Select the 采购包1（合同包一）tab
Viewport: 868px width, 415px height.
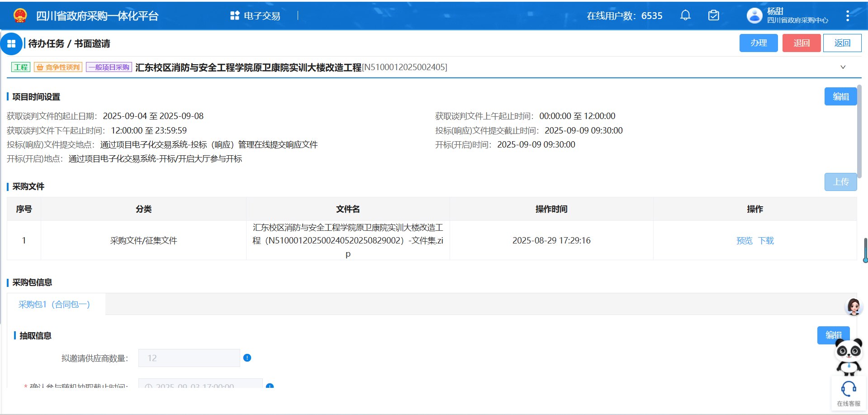pos(54,305)
